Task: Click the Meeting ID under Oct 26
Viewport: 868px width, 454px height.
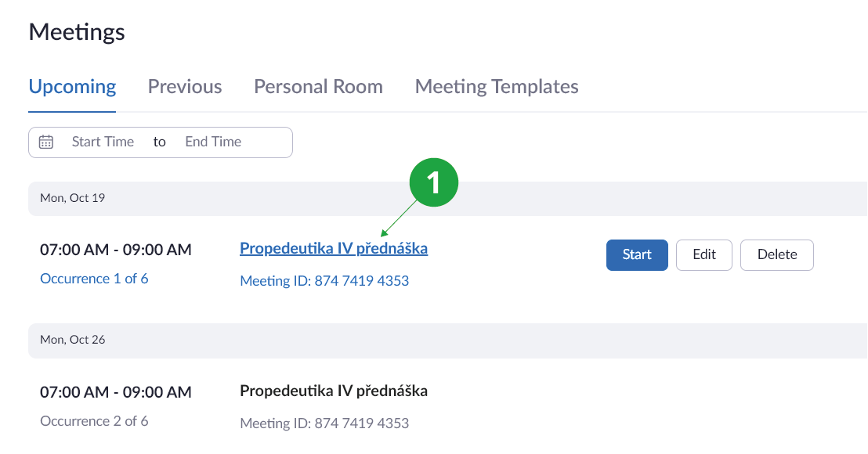Action: [324, 423]
